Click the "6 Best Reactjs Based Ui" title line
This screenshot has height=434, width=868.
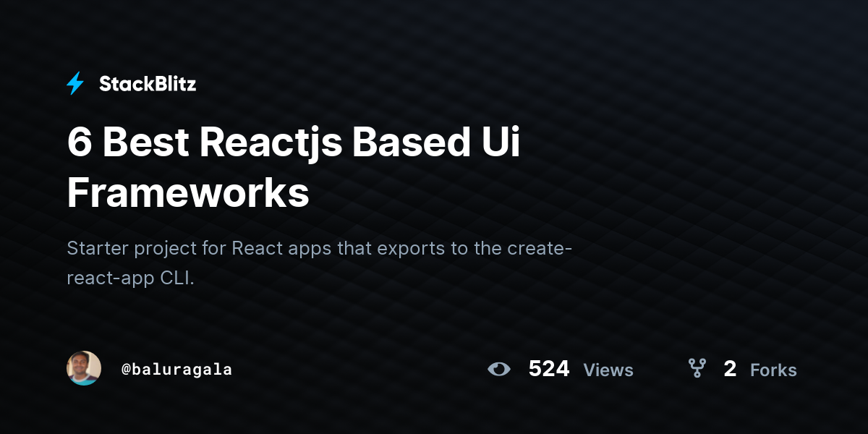click(x=294, y=142)
